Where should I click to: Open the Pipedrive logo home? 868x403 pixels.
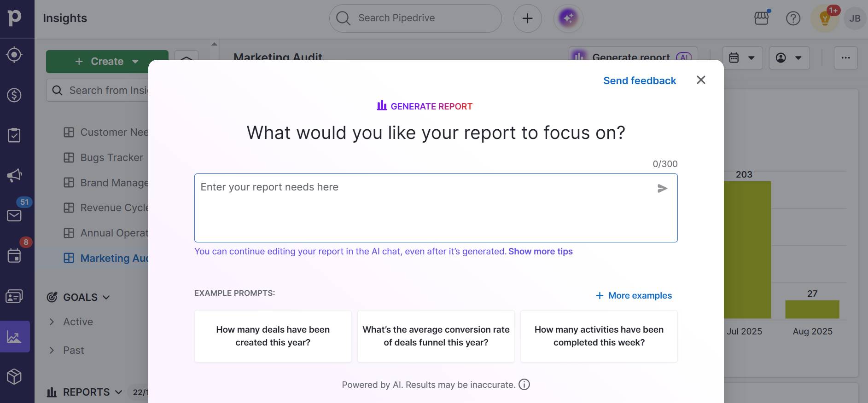coord(14,17)
